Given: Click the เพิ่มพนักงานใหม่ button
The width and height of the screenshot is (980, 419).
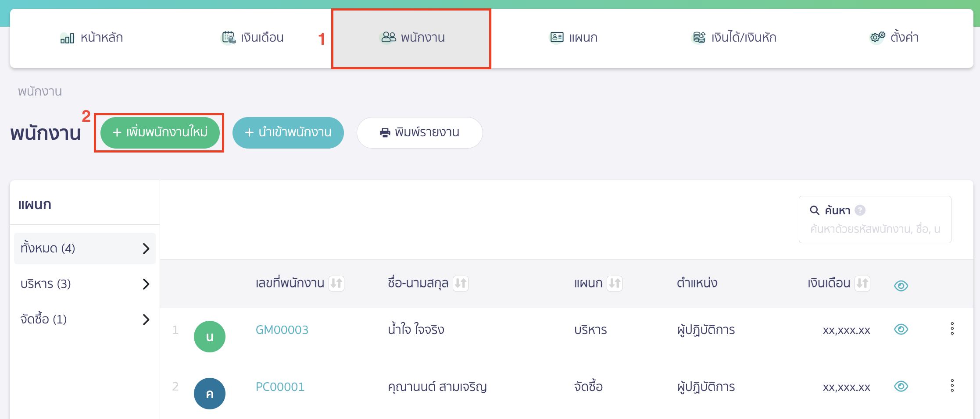Looking at the screenshot, I should tap(159, 132).
